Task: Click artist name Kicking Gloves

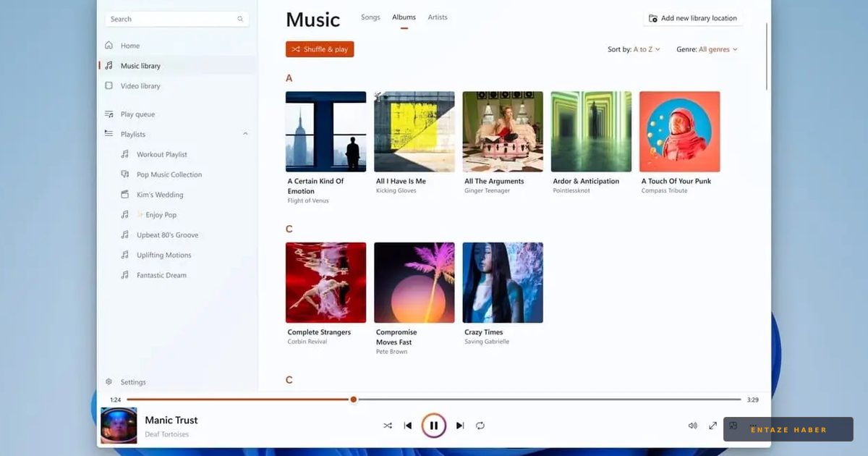Action: click(396, 191)
